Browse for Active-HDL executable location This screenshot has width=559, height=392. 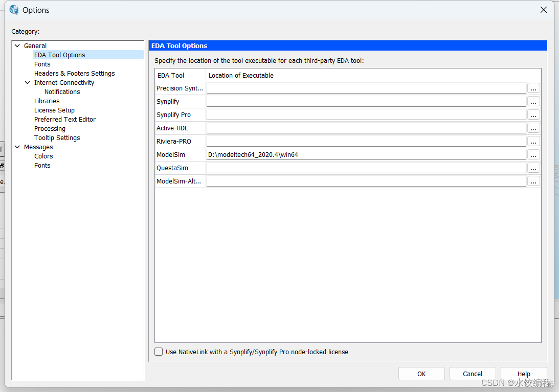(x=533, y=128)
